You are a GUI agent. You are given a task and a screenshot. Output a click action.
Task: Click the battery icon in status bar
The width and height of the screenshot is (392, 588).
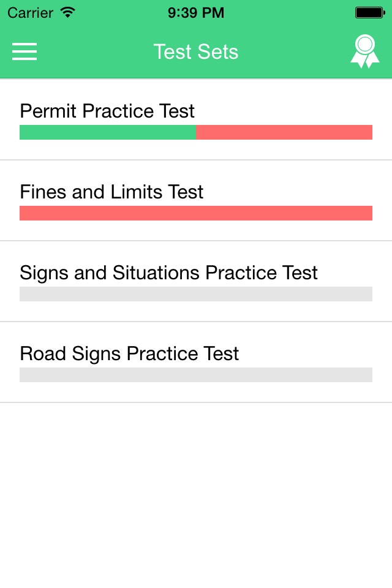click(369, 12)
